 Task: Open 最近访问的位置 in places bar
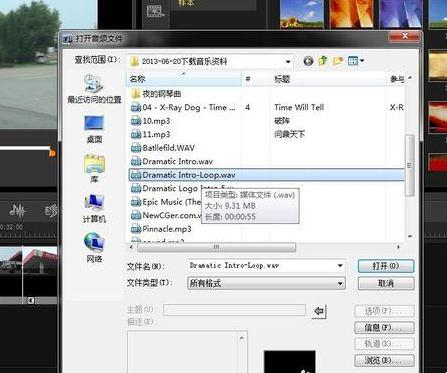[x=94, y=89]
